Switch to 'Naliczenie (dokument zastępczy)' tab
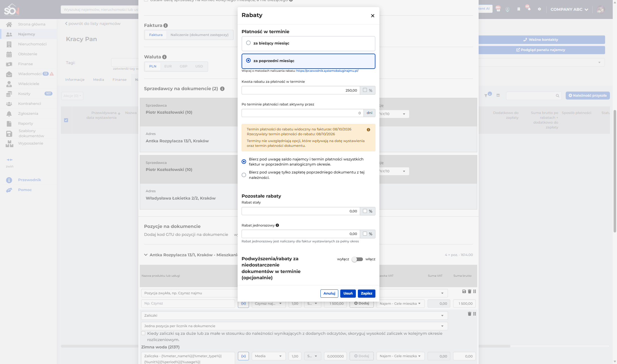617x364 pixels. tap(199, 35)
